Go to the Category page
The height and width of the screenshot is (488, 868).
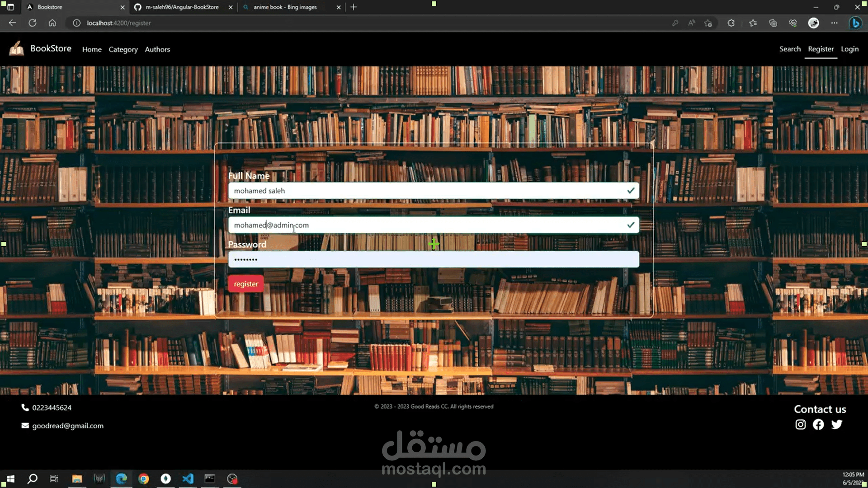click(123, 49)
